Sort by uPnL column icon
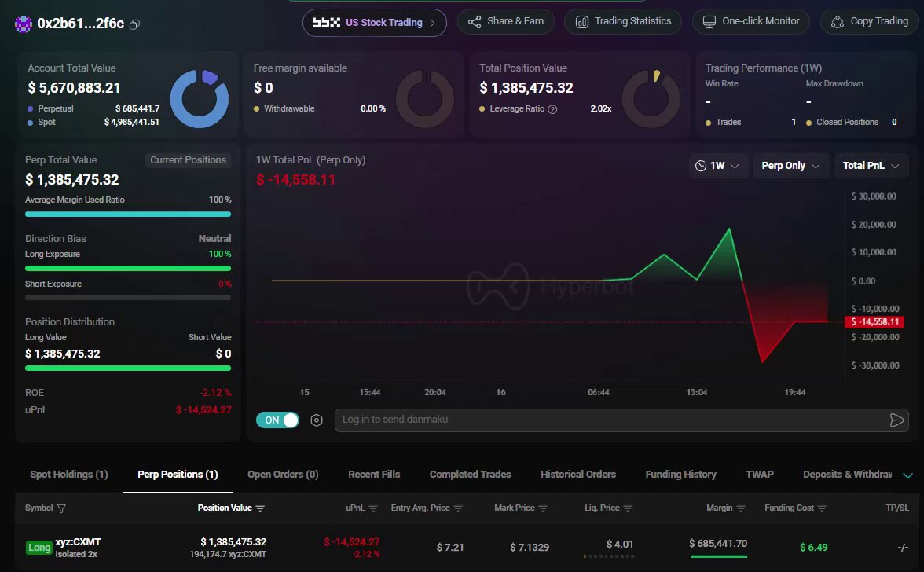The height and width of the screenshot is (572, 924). (x=373, y=508)
